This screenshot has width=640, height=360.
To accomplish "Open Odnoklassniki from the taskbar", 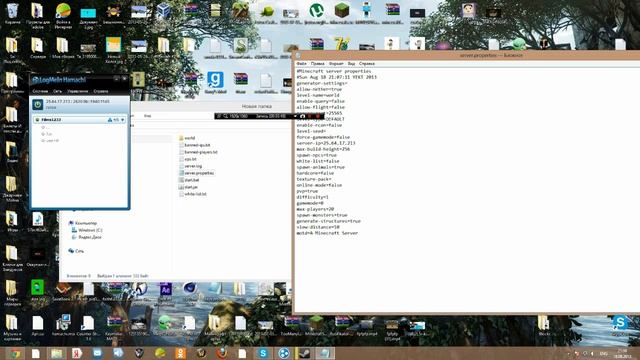I will (x=180, y=353).
